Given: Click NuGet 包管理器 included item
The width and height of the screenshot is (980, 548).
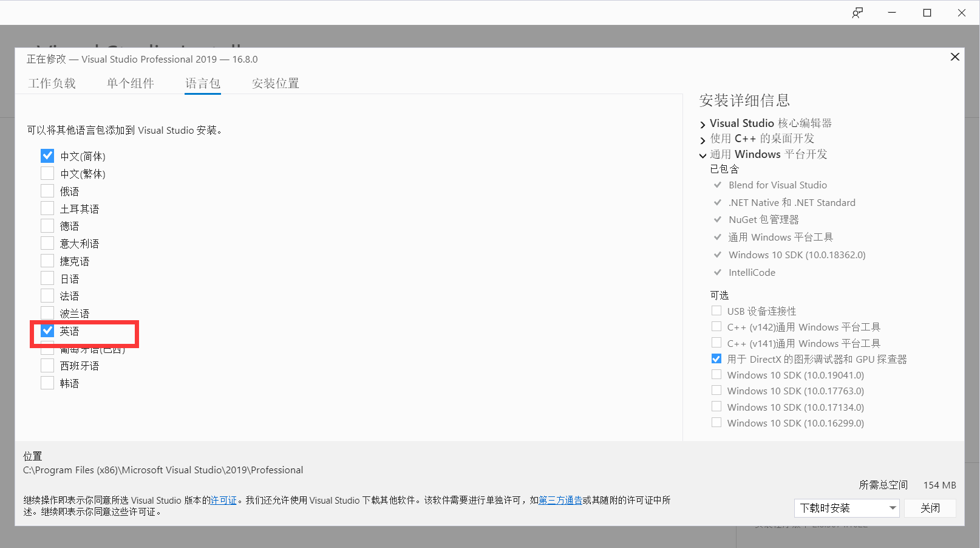Looking at the screenshot, I should (764, 219).
